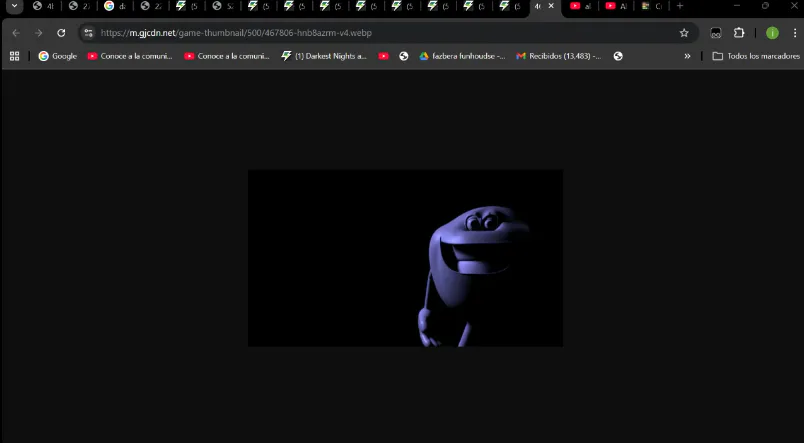Open the green profile avatar menu
Viewport: 804px width, 443px height.
coord(772,33)
